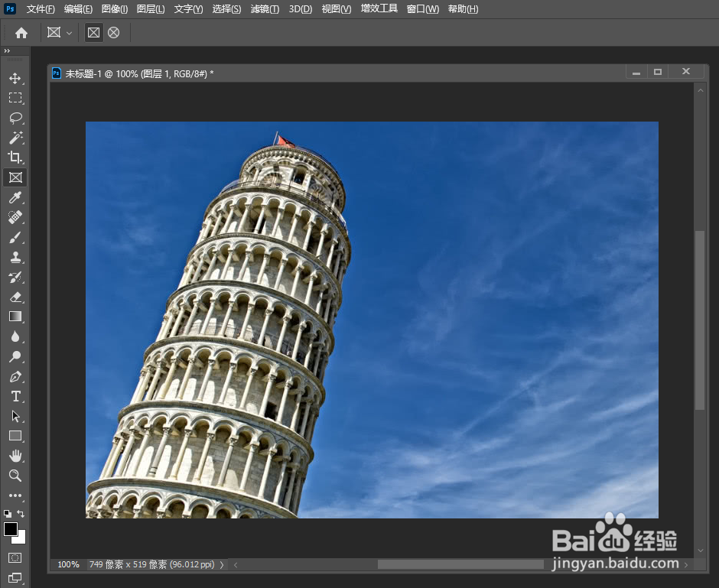Image resolution: width=719 pixels, height=588 pixels.
Task: Click the scroll up arrow
Action: [x=700, y=91]
